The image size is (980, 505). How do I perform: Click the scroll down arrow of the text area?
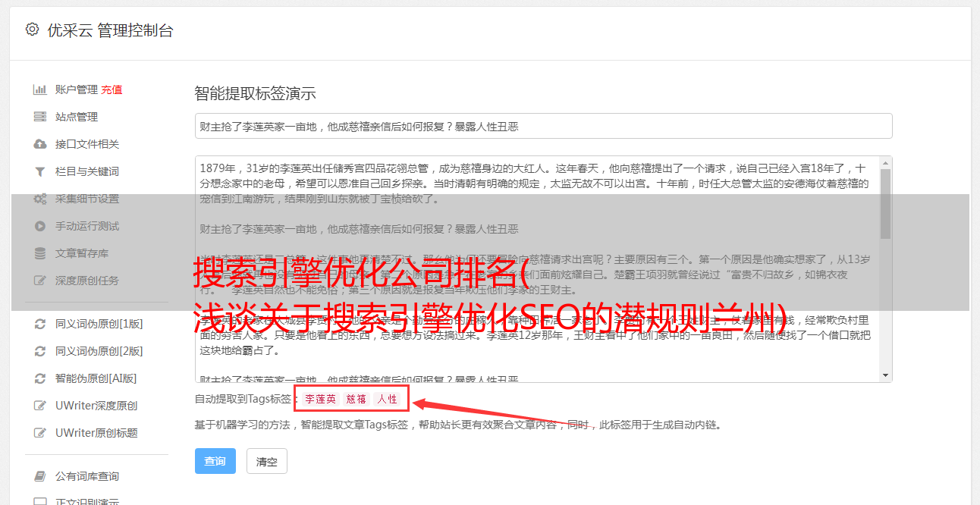pyautogui.click(x=885, y=375)
